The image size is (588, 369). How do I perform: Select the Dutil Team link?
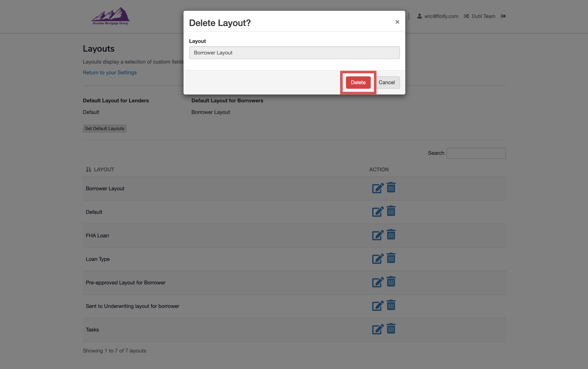point(483,16)
